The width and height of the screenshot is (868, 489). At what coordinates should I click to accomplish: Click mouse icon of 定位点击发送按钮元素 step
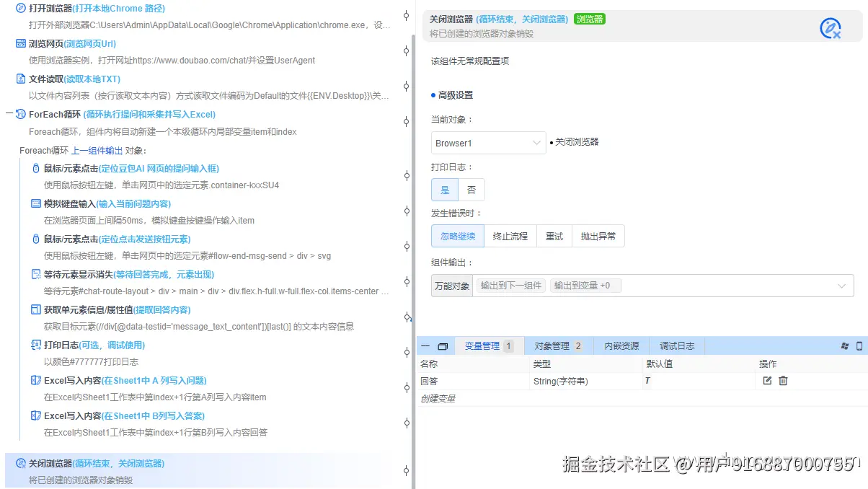coord(36,239)
